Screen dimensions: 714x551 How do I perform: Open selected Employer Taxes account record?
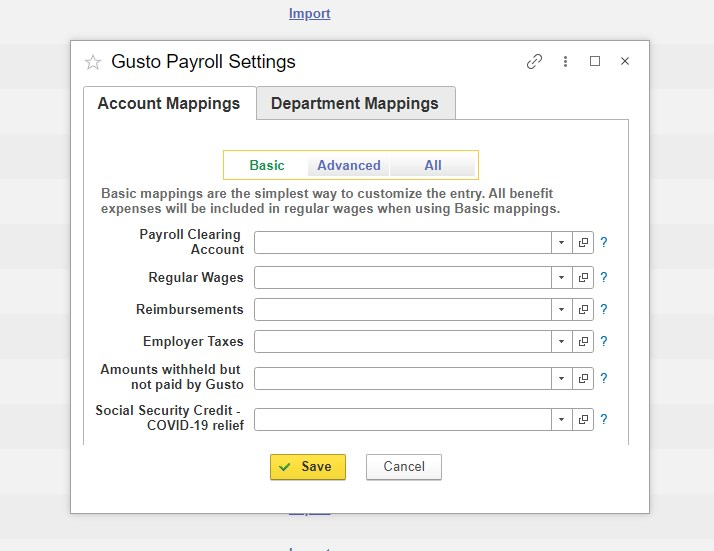[583, 341]
